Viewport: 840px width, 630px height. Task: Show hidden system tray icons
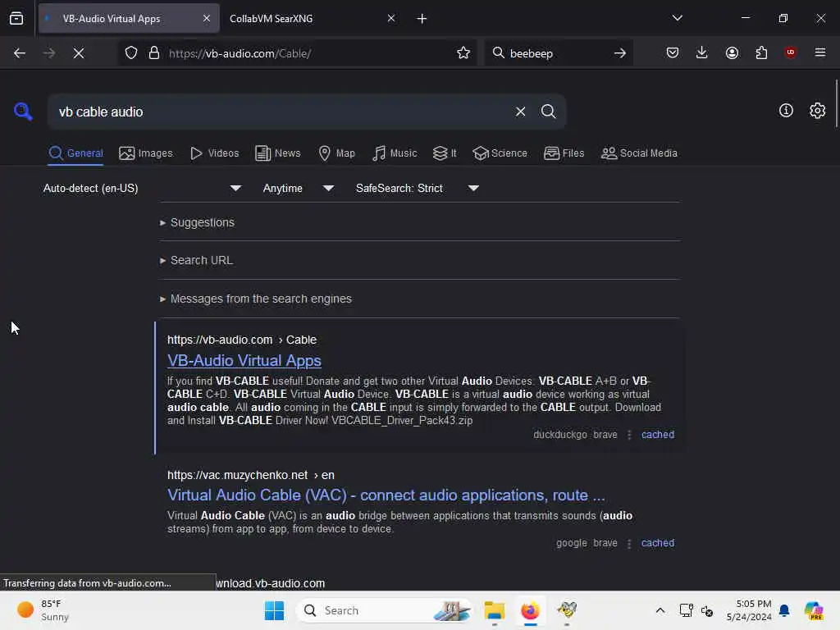coord(660,610)
